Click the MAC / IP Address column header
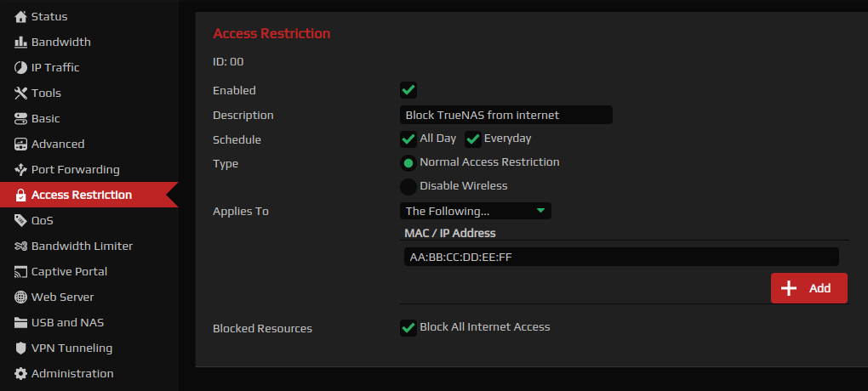 [x=450, y=234]
